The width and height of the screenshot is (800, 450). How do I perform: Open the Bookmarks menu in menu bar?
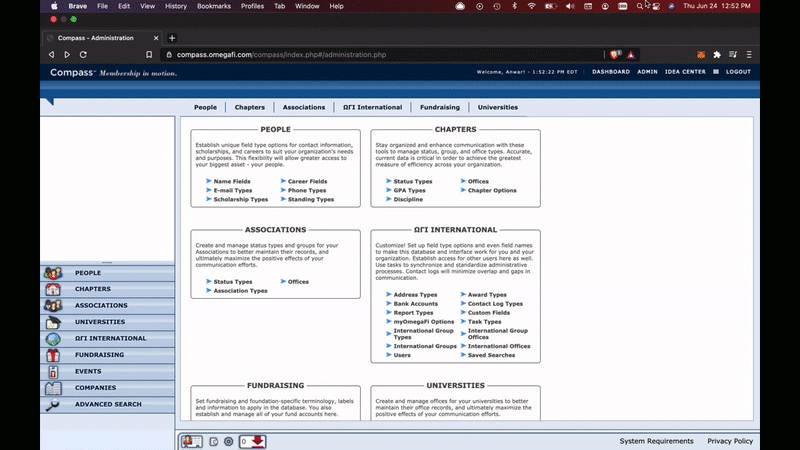[x=214, y=6]
